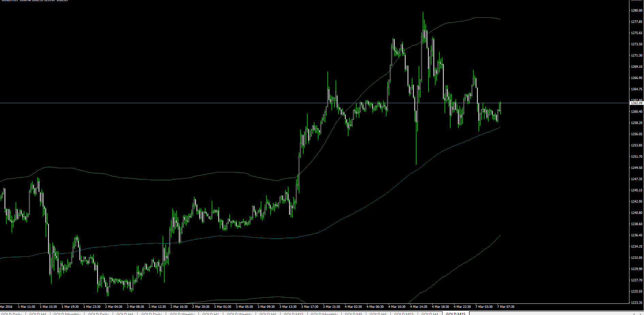The image size is (644, 315).
Task: Click the 4 Mar 02:30 time label
Action: [353, 307]
